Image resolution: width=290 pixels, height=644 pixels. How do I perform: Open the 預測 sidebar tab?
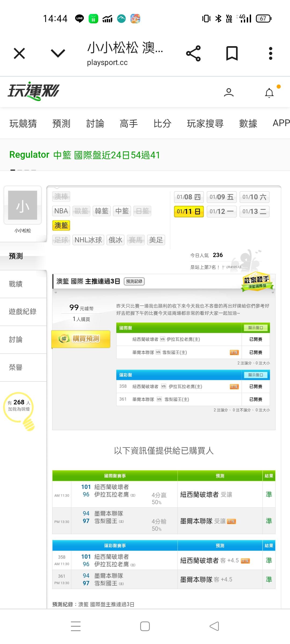pos(23,256)
